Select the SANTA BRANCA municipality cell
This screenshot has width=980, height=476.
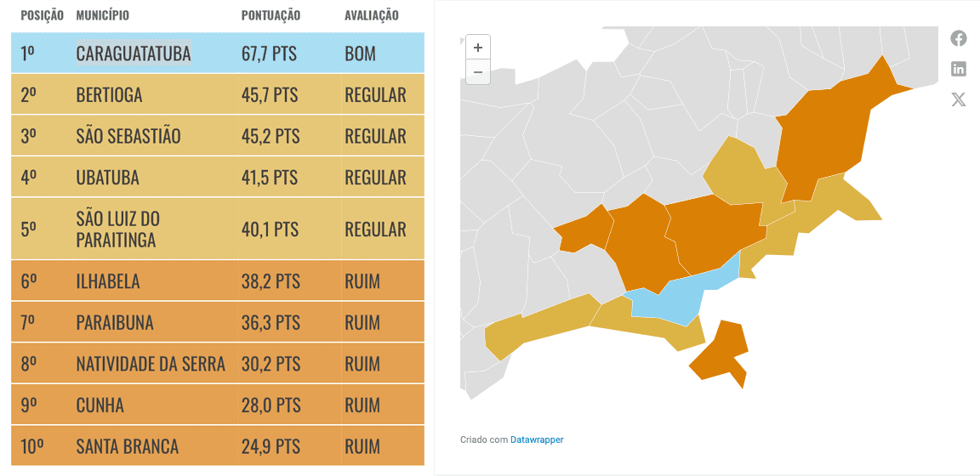pyautogui.click(x=128, y=446)
